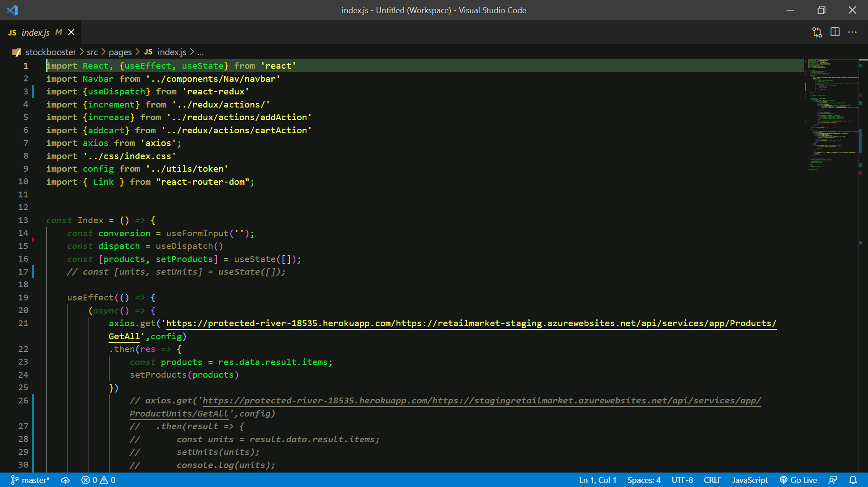This screenshot has width=868, height=487.
Task: Click 'react-router-dom' string on line 10
Action: click(x=203, y=182)
